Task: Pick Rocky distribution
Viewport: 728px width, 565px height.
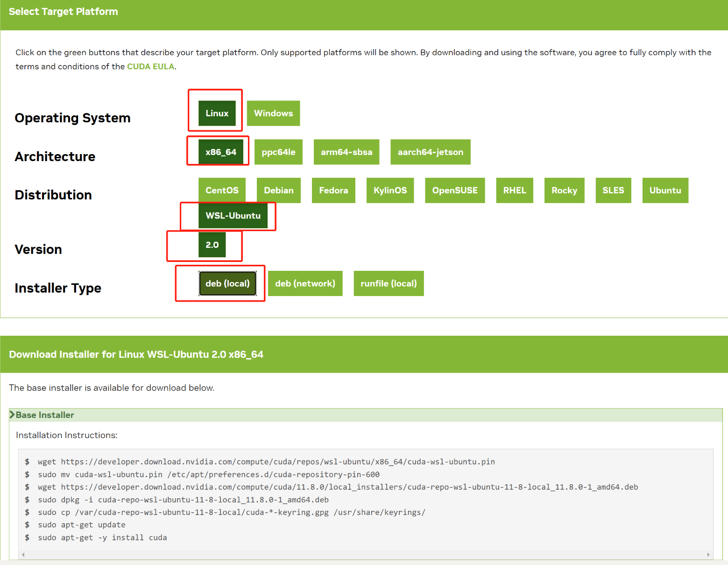Action: 564,190
